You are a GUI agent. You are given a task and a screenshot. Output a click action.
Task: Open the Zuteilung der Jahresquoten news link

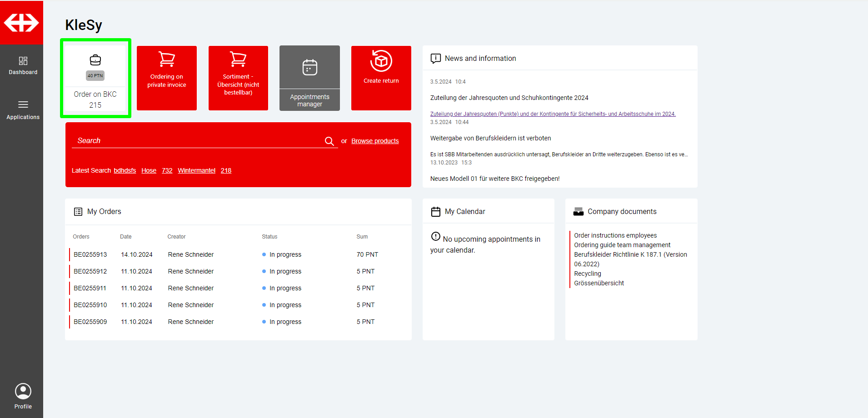point(553,114)
